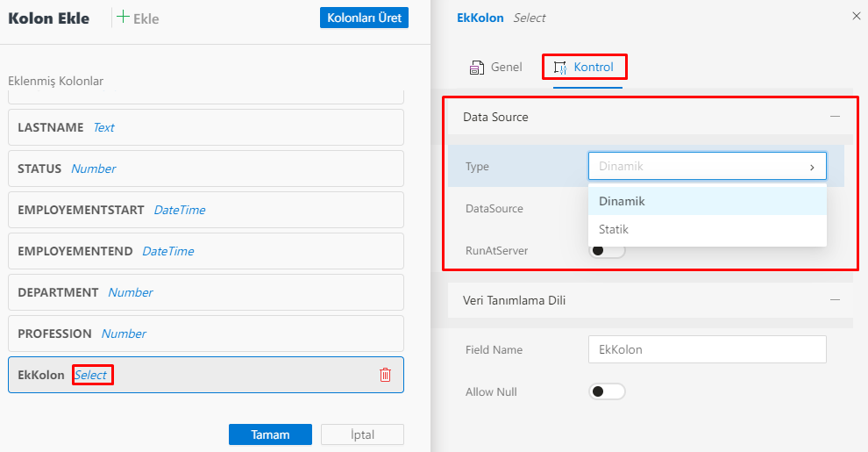Choose Statik from the Type list
The width and height of the screenshot is (868, 452).
[614, 229]
